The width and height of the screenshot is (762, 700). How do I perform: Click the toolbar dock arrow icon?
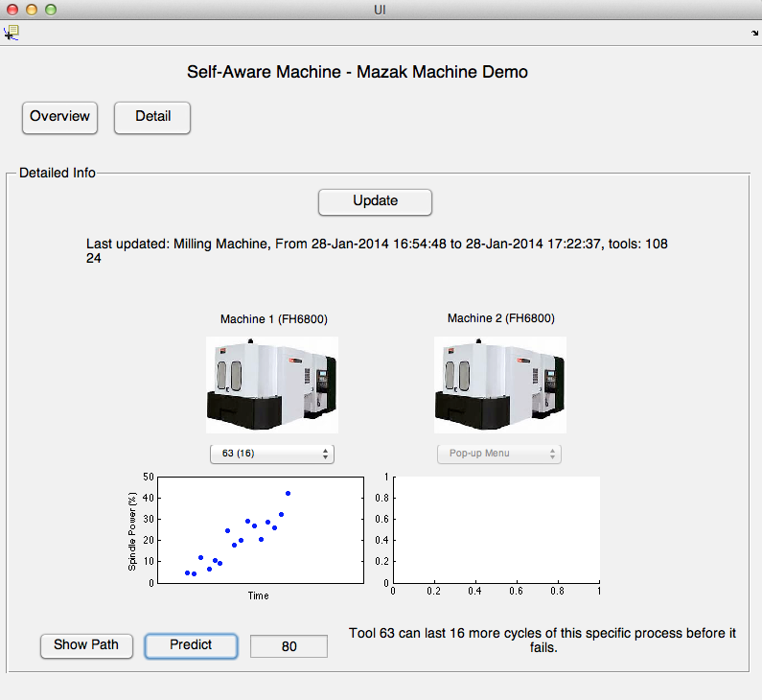[x=754, y=33]
